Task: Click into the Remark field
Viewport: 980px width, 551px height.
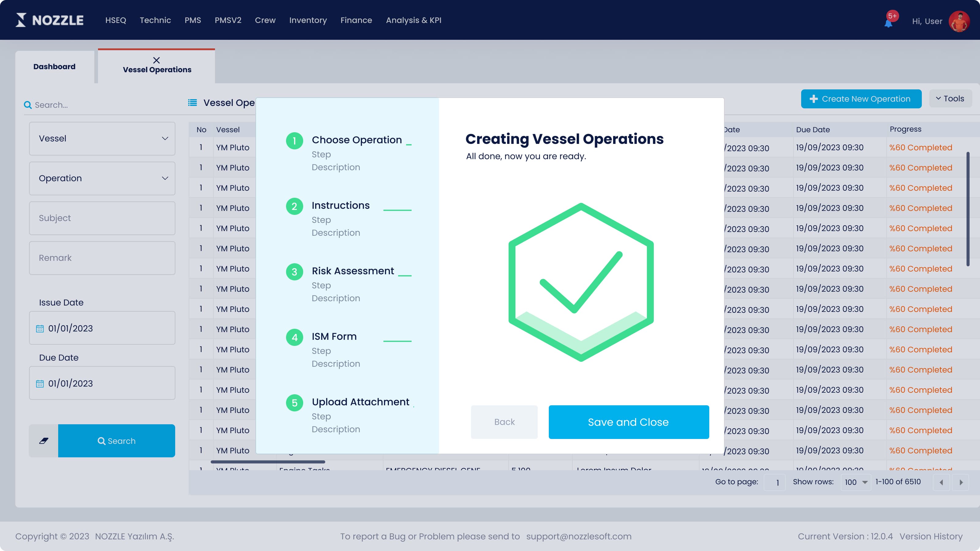Action: point(102,258)
